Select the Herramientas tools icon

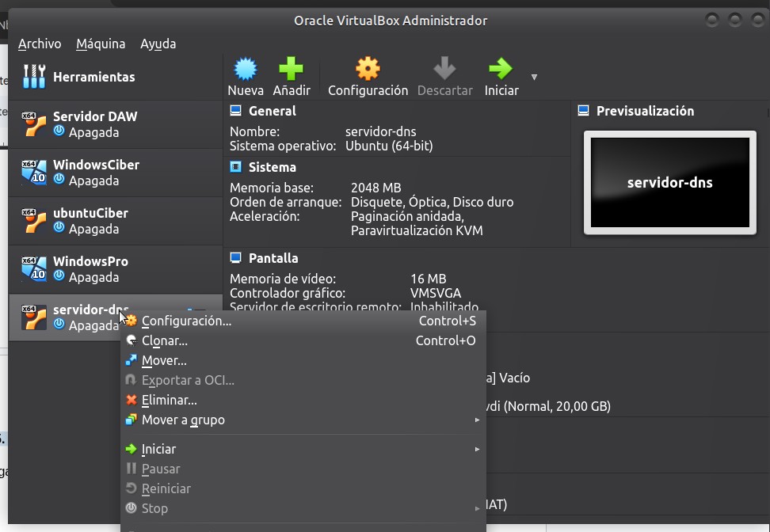click(x=34, y=77)
